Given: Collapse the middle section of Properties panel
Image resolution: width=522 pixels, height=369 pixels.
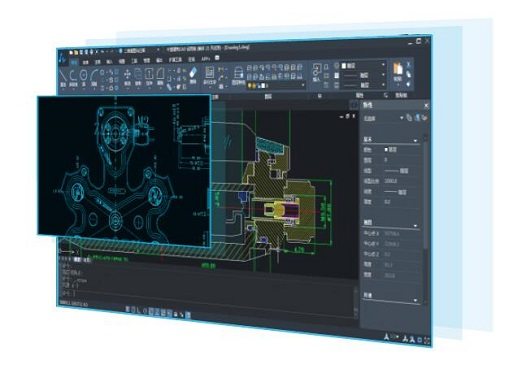Looking at the screenshot, I should (415, 225).
